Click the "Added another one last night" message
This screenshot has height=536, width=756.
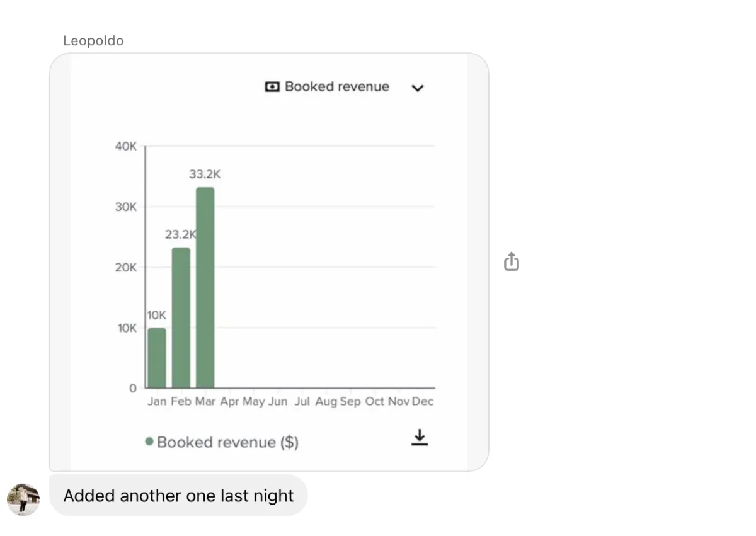(x=178, y=496)
